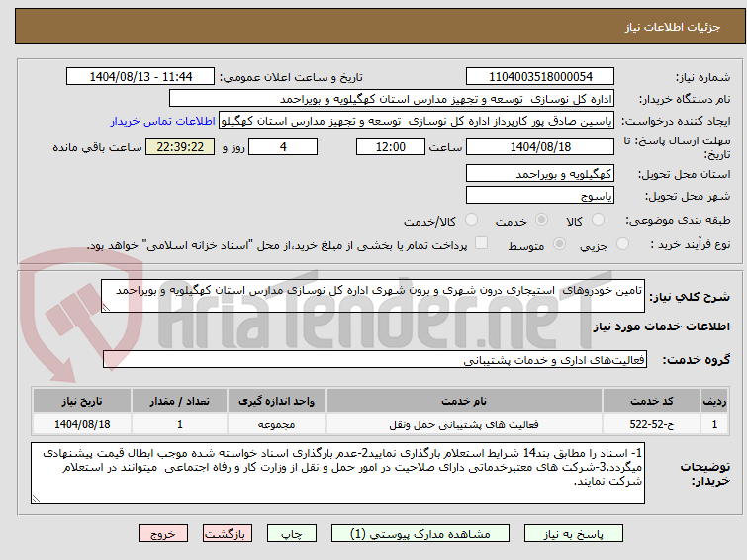
Task: Click the اطلاعات خدمات مورد نیاز heading
Action: click(x=661, y=327)
